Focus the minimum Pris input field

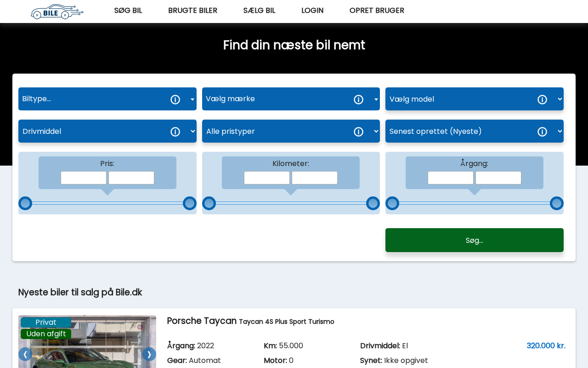coord(84,178)
